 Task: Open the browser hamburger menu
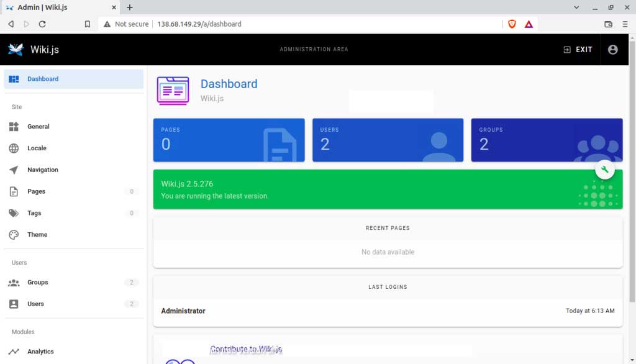[625, 24]
